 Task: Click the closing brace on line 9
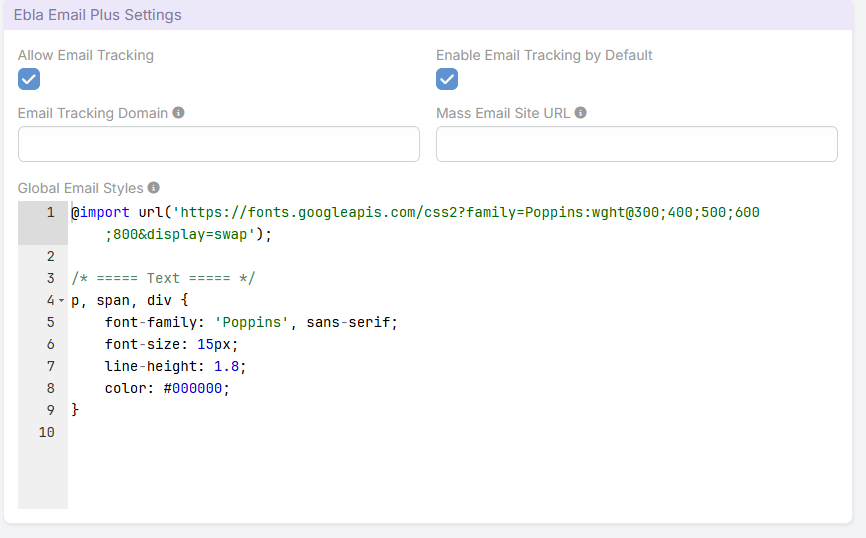click(75, 410)
